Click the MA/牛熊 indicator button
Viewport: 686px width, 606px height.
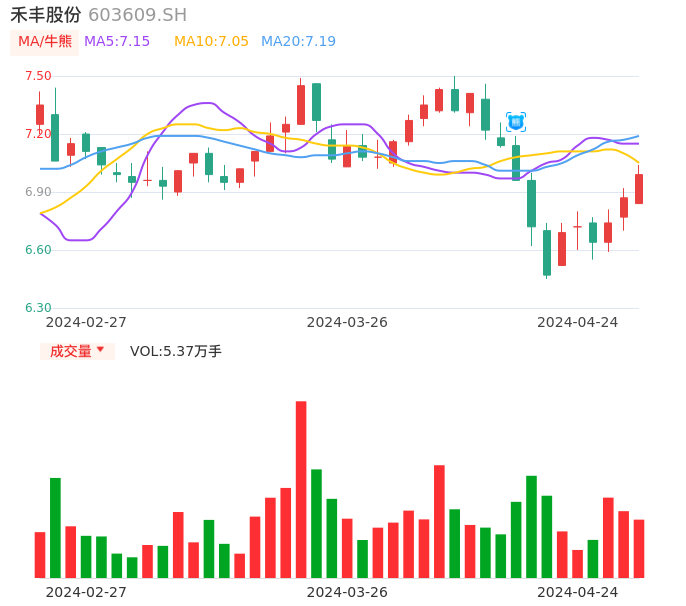(45, 42)
